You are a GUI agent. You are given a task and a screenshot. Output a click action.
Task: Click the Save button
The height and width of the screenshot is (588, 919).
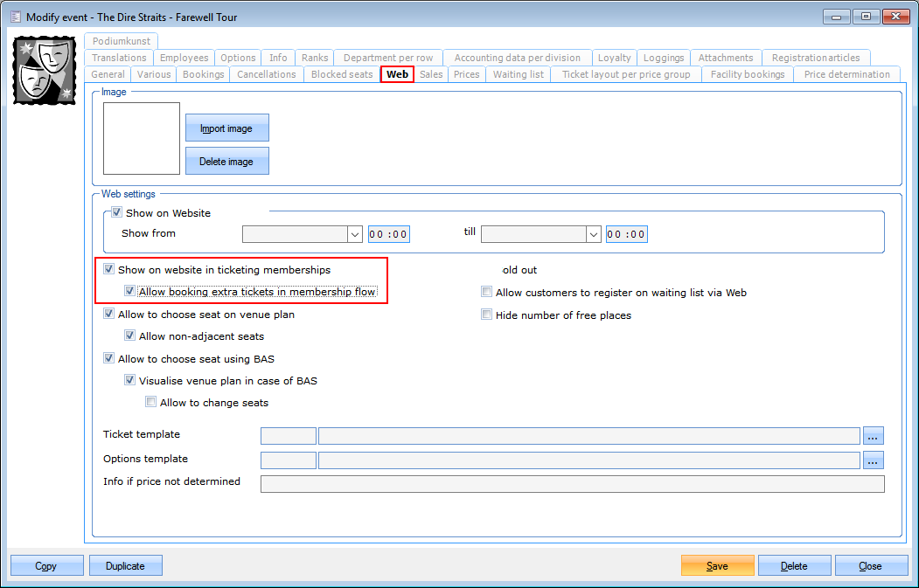(x=717, y=566)
